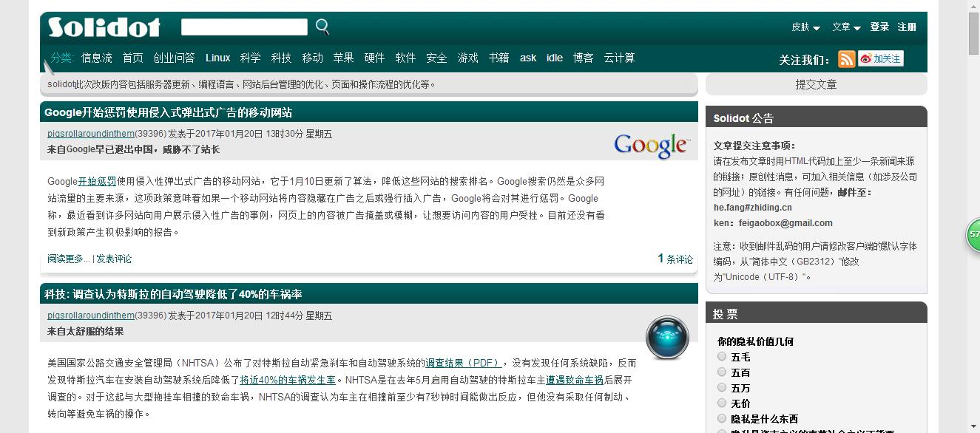Screen dimensions: 980x433
Task: Click the search magnifier icon
Action: [322, 26]
